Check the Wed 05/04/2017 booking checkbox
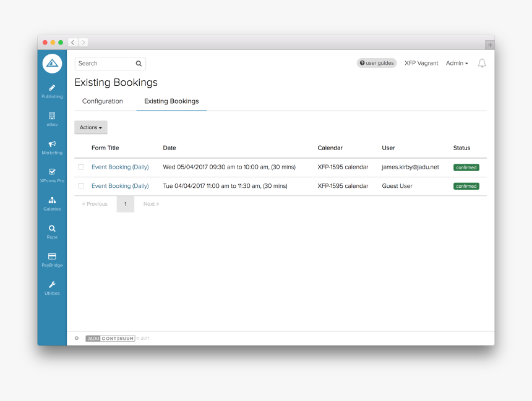This screenshot has width=532, height=401. 81,167
